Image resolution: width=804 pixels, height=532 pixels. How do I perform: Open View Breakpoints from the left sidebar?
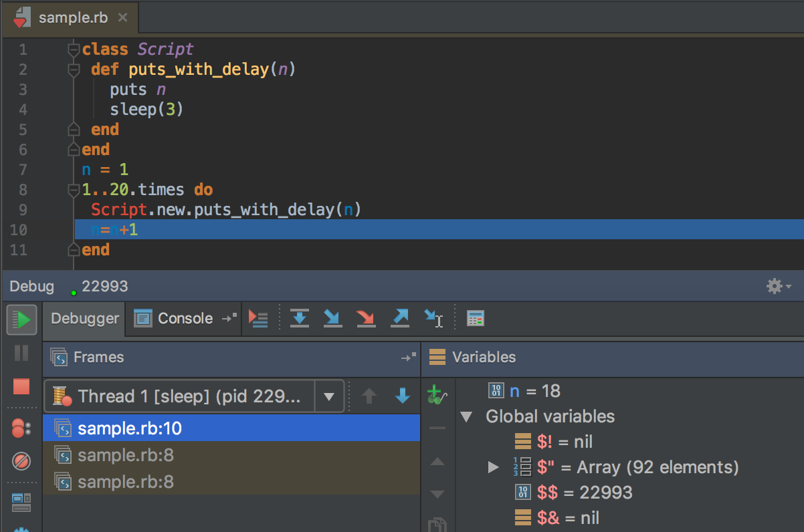click(21, 428)
